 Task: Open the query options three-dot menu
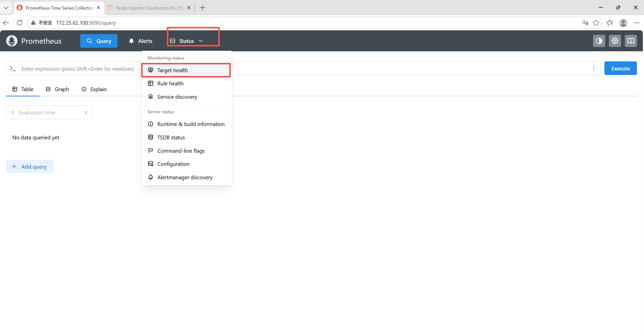coord(594,68)
